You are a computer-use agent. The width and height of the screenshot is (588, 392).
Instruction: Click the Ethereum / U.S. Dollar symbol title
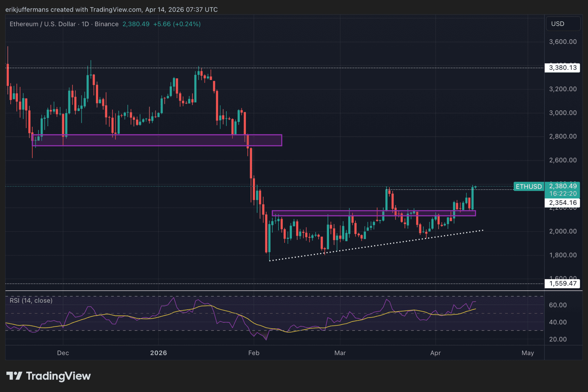click(x=43, y=24)
